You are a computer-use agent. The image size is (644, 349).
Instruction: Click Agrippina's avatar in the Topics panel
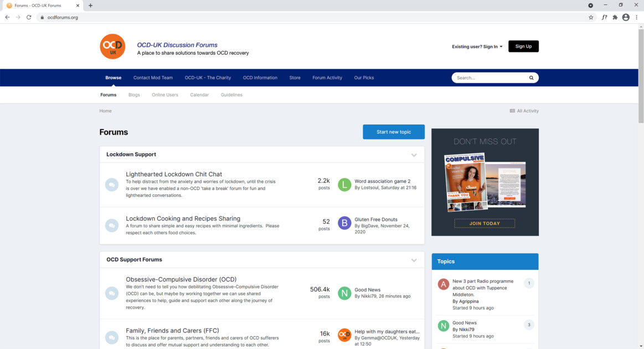[443, 284]
